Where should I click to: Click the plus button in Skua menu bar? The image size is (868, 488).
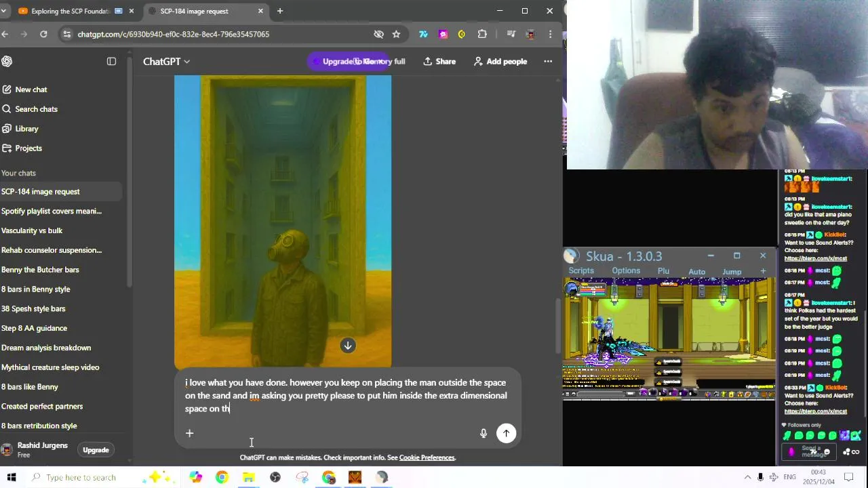click(763, 271)
